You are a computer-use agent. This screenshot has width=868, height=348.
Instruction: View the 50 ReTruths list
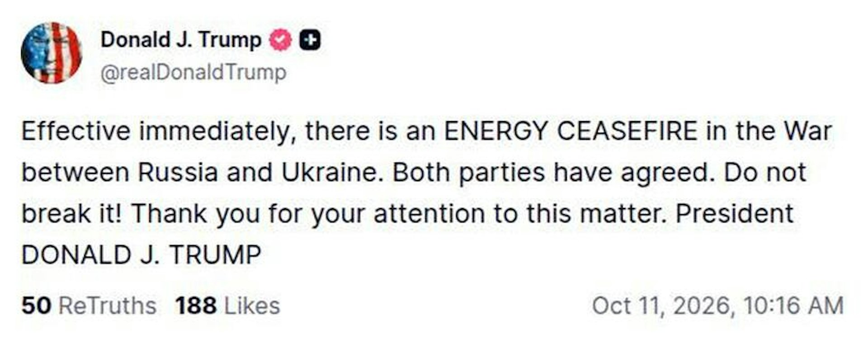[x=89, y=306]
